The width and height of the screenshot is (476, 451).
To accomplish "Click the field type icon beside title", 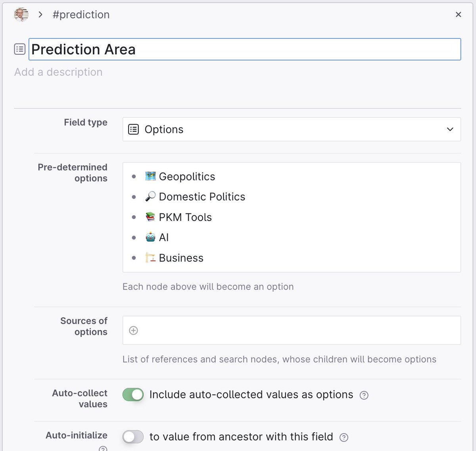I will tap(20, 49).
